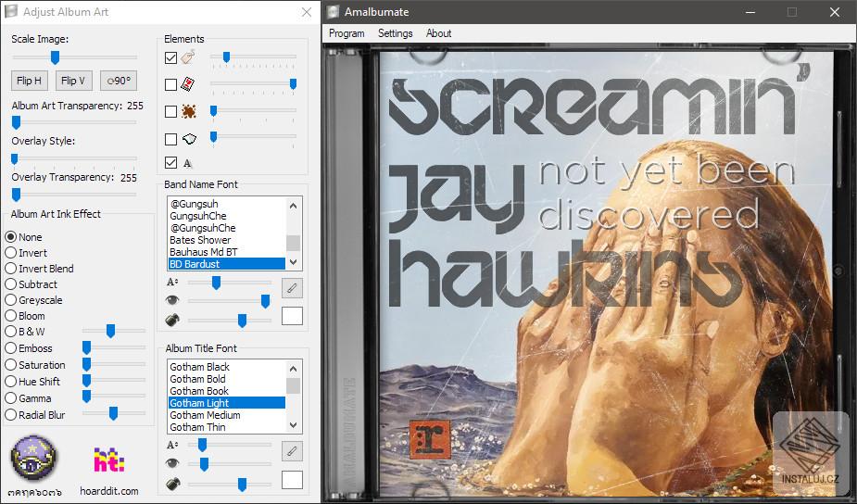Screen dimensions: 857x504
Task: Click the band name eyedropper color picker
Action: (292, 288)
